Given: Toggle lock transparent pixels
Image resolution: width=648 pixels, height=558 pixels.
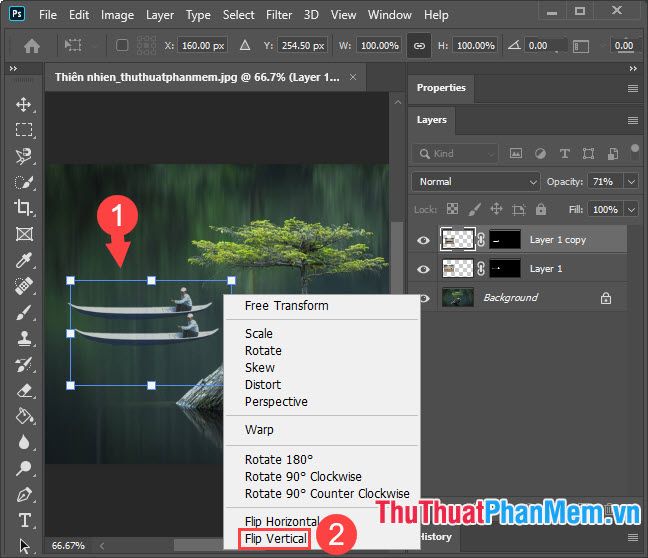Looking at the screenshot, I should coord(453,209).
